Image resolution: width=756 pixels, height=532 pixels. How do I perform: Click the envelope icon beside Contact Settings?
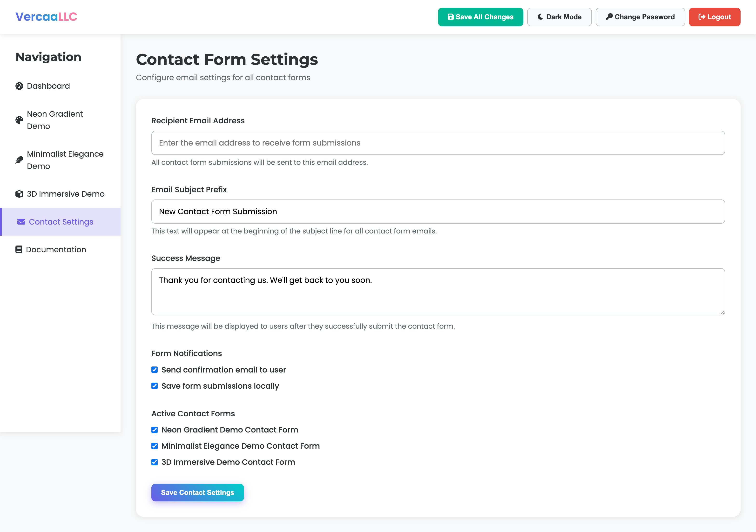(x=21, y=222)
